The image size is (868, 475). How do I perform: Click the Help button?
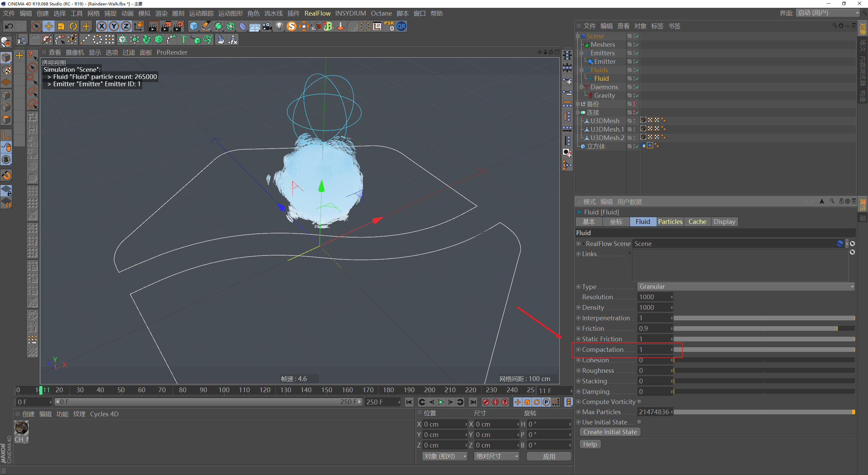[590, 444]
